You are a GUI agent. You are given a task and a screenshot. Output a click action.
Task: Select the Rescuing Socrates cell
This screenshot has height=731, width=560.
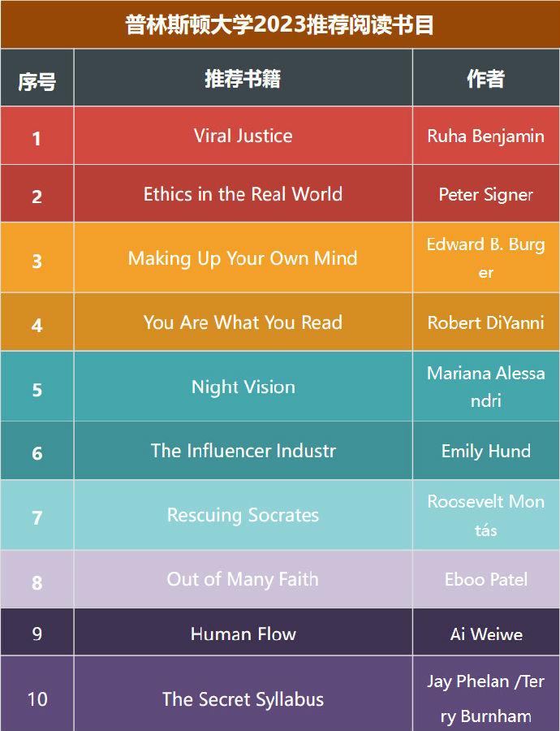(243, 515)
